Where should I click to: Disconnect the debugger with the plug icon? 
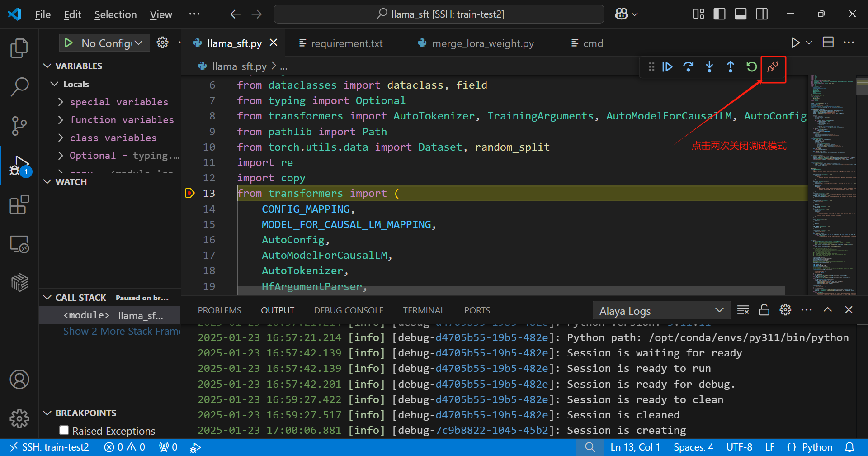[x=773, y=67]
